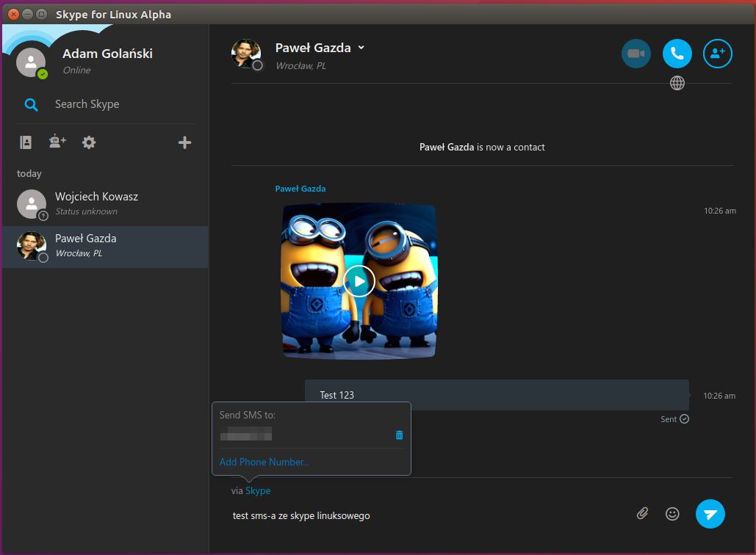Play the Minions video message
756x555 pixels.
click(359, 281)
